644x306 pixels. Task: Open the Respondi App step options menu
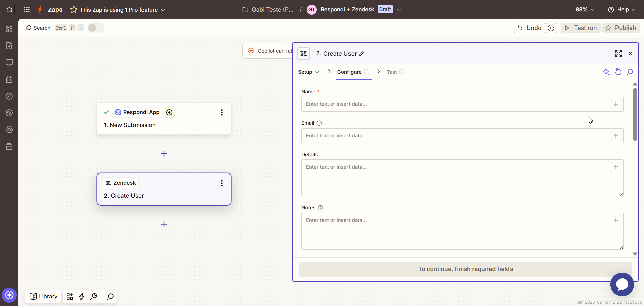pyautogui.click(x=222, y=113)
